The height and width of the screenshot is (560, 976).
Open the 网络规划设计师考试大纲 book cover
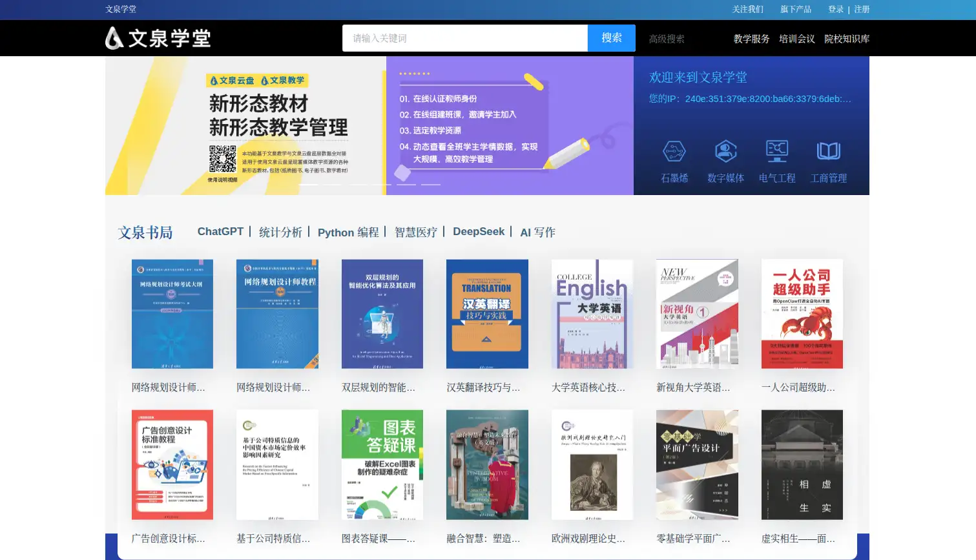172,314
